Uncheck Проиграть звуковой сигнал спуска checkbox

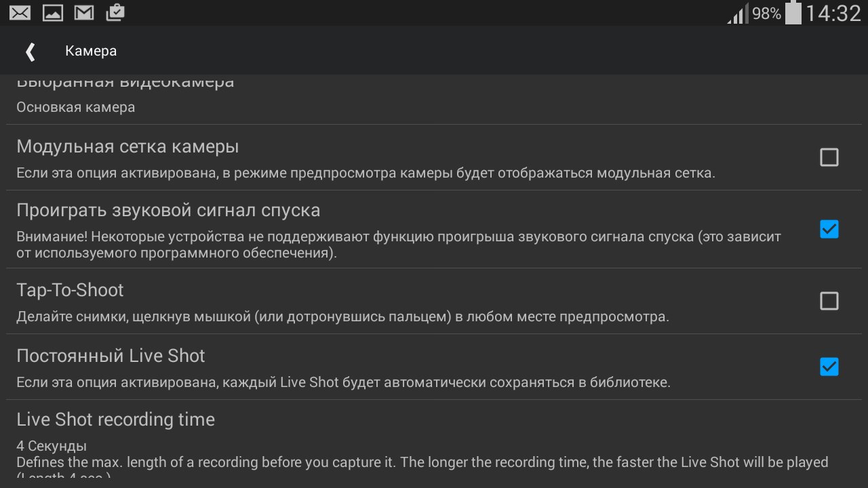click(x=829, y=229)
